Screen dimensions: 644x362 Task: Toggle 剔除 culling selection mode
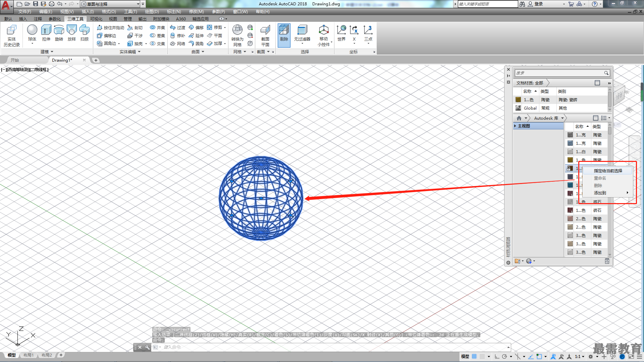(x=284, y=35)
